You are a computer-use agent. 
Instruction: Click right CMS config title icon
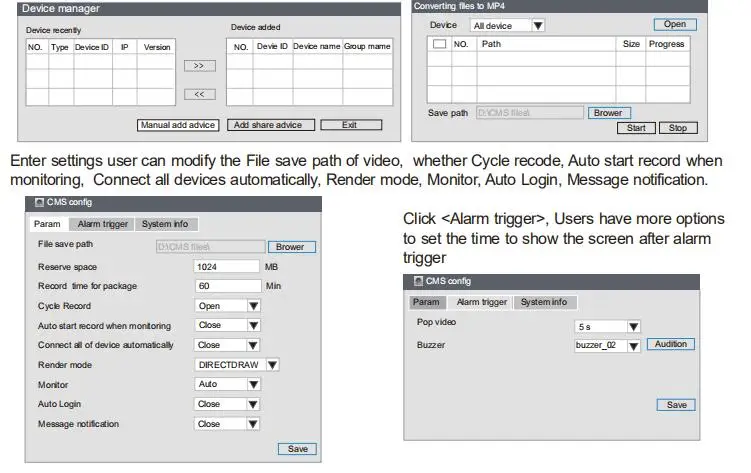pos(419,281)
